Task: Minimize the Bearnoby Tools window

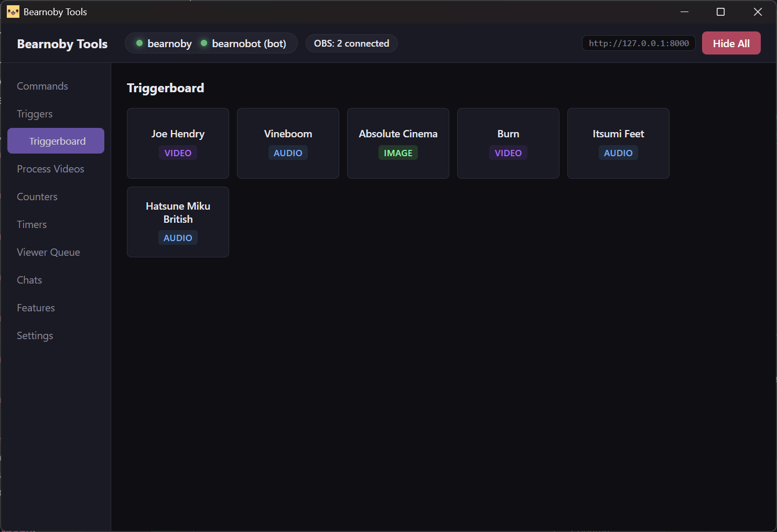Action: pos(684,12)
